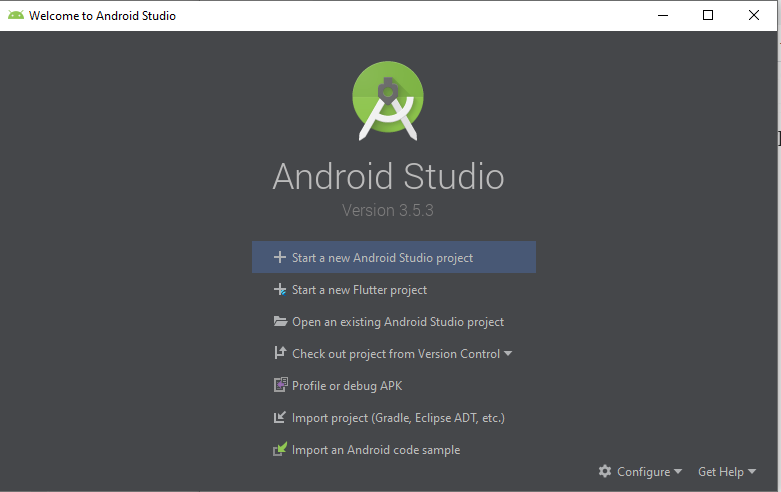Expand the Version Control dropdown arrow

[508, 354]
